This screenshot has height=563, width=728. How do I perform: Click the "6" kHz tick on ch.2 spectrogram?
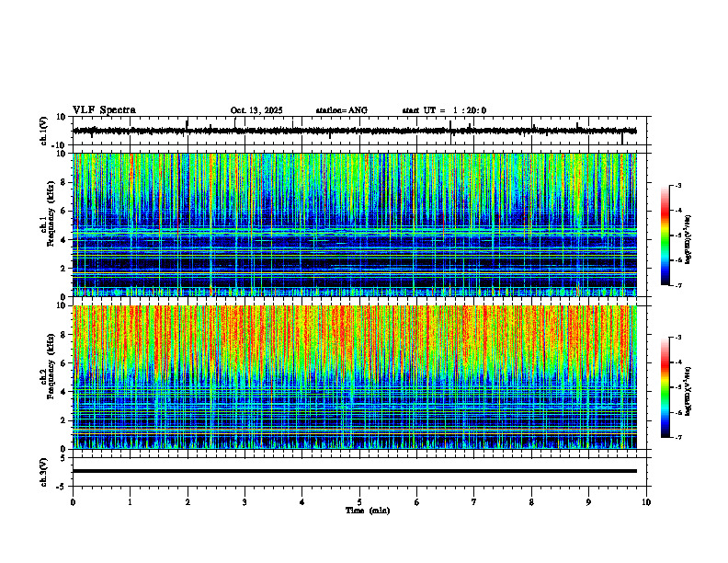pos(63,363)
